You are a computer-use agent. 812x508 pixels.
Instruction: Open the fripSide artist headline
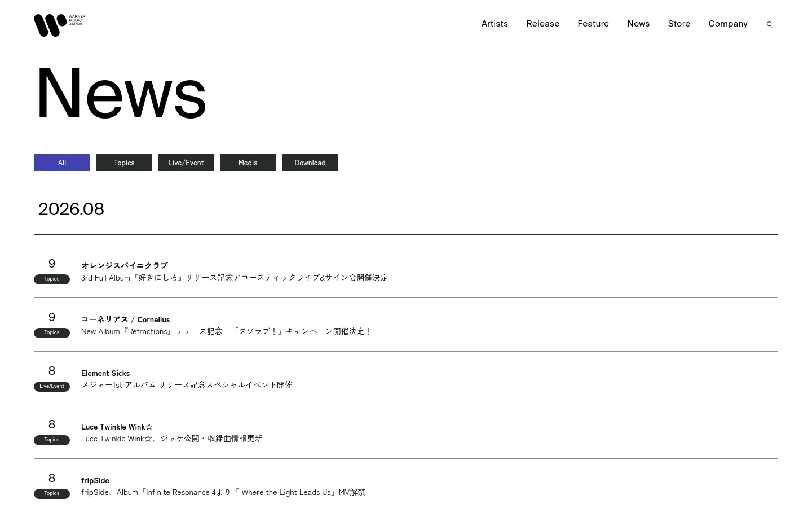(95, 480)
